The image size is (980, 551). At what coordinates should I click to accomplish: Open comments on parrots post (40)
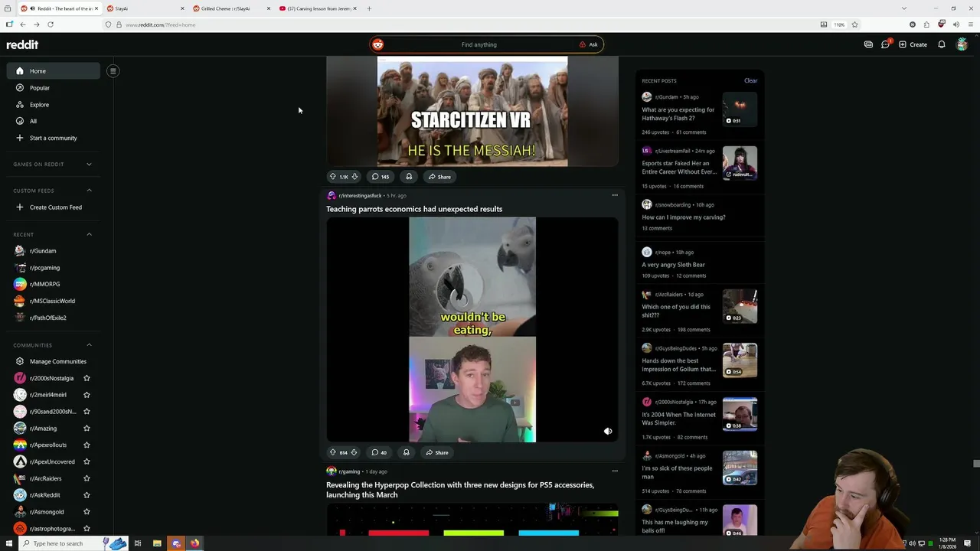click(x=379, y=452)
